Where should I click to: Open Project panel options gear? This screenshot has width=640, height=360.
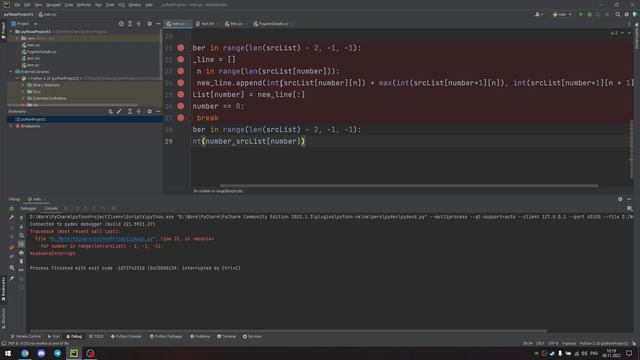149,24
